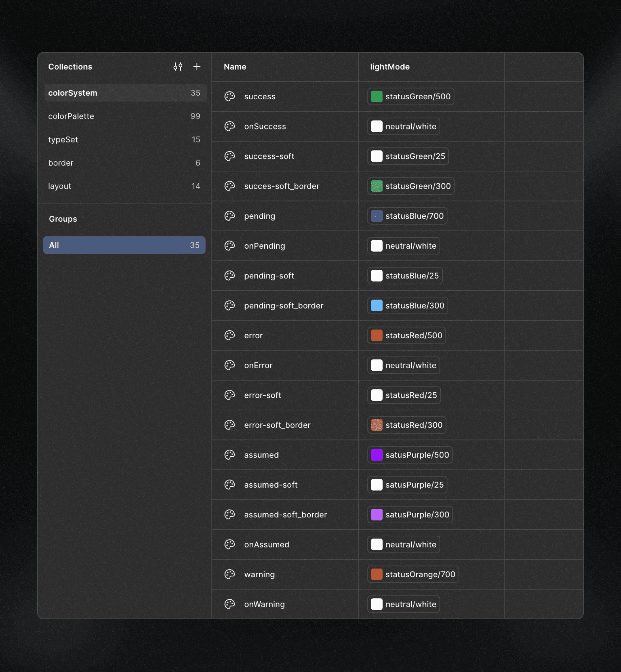Select the layout collection
The image size is (621, 672).
click(x=60, y=186)
